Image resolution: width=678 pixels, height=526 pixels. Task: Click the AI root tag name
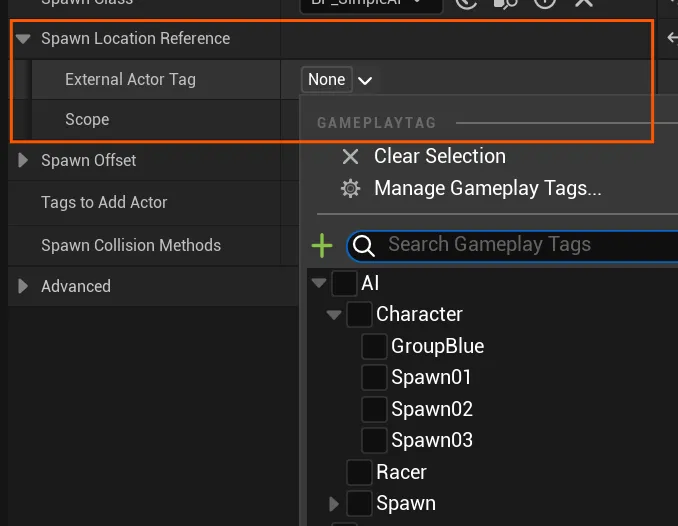(x=370, y=283)
